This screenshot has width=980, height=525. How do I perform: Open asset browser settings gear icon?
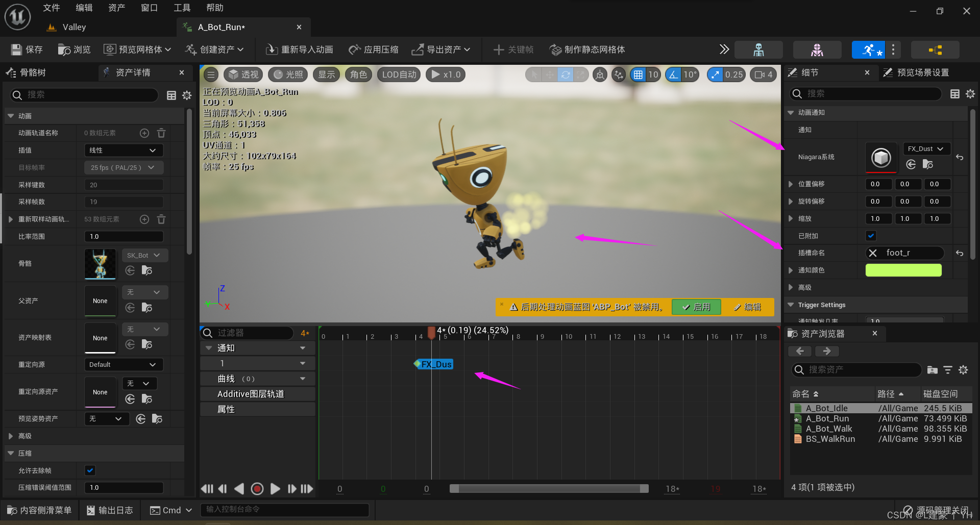[x=963, y=370]
